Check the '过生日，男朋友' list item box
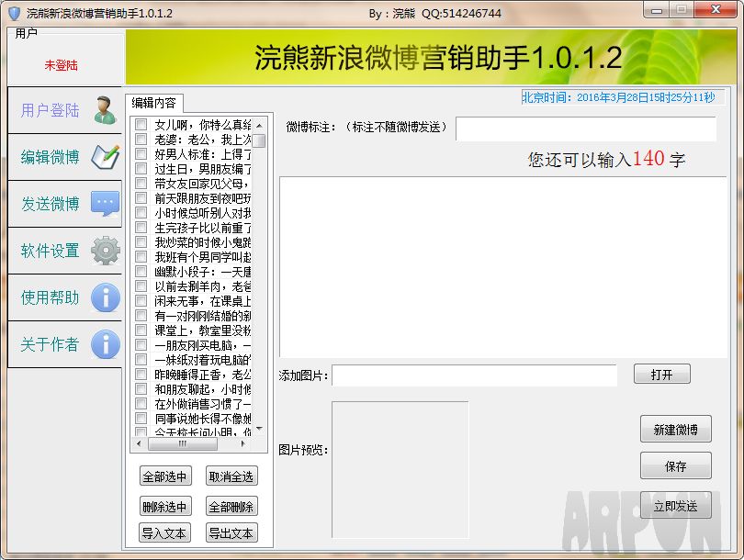Image resolution: width=744 pixels, height=560 pixels. coord(141,169)
